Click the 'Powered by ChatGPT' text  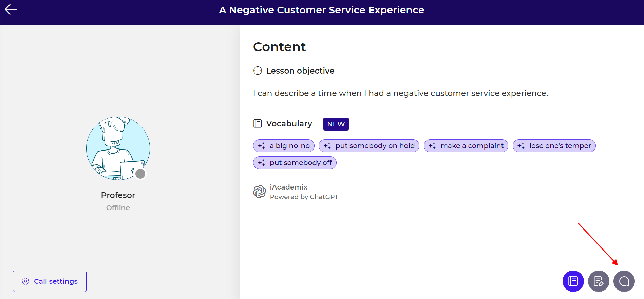304,197
